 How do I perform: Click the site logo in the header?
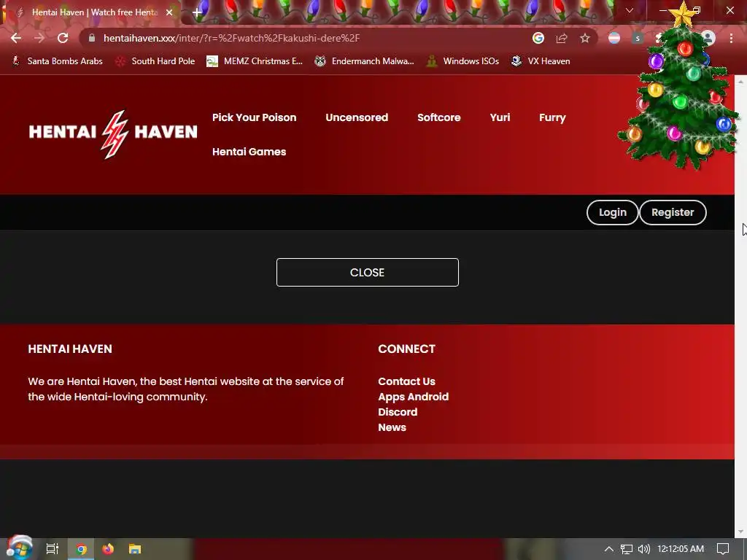click(x=113, y=133)
